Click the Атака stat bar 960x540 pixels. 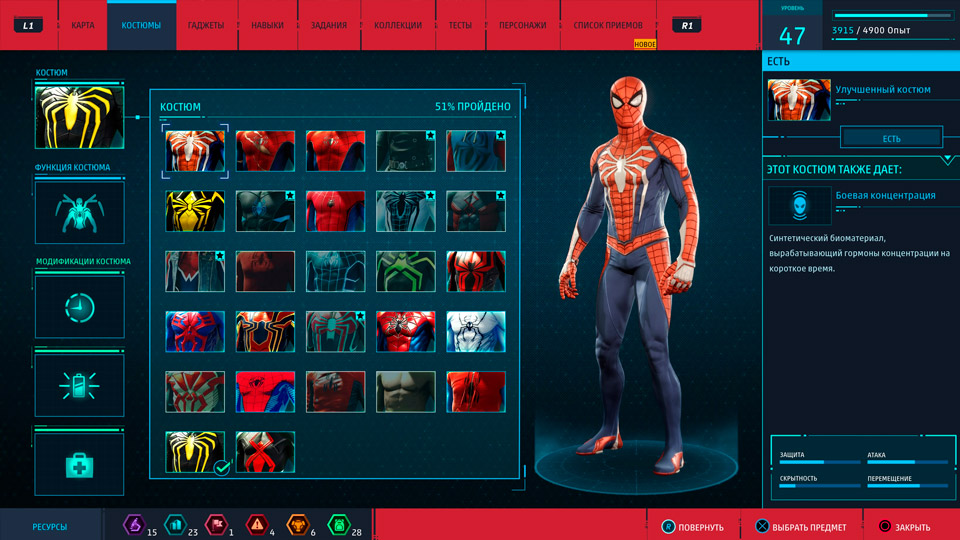point(907,462)
